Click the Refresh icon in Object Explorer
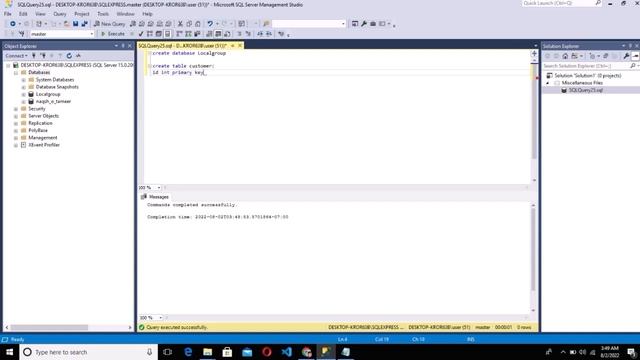 pos(69,56)
